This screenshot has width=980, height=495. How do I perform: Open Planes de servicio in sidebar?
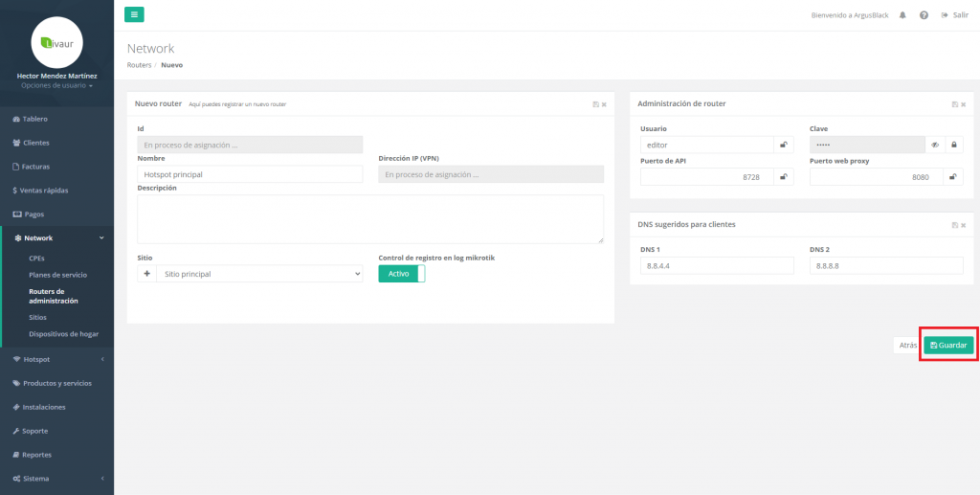58,275
